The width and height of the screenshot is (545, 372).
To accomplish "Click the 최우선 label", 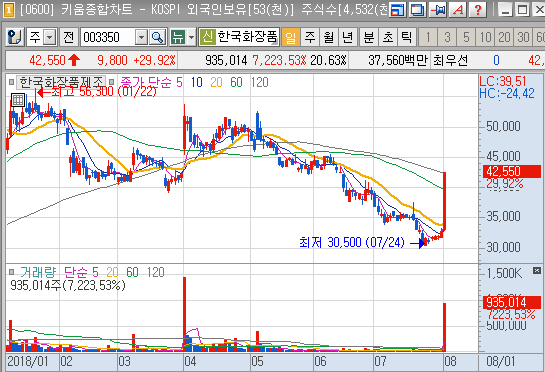I will [x=450, y=60].
